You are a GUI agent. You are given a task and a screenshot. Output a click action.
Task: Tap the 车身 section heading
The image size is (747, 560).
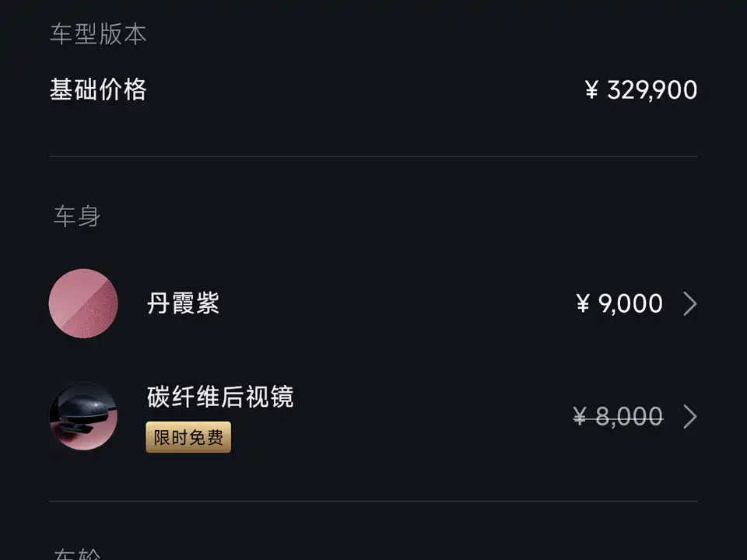(76, 216)
